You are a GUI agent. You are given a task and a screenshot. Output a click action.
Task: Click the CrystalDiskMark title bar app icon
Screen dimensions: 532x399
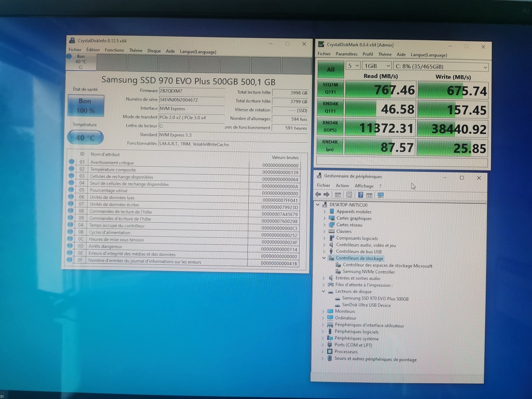[x=320, y=44]
